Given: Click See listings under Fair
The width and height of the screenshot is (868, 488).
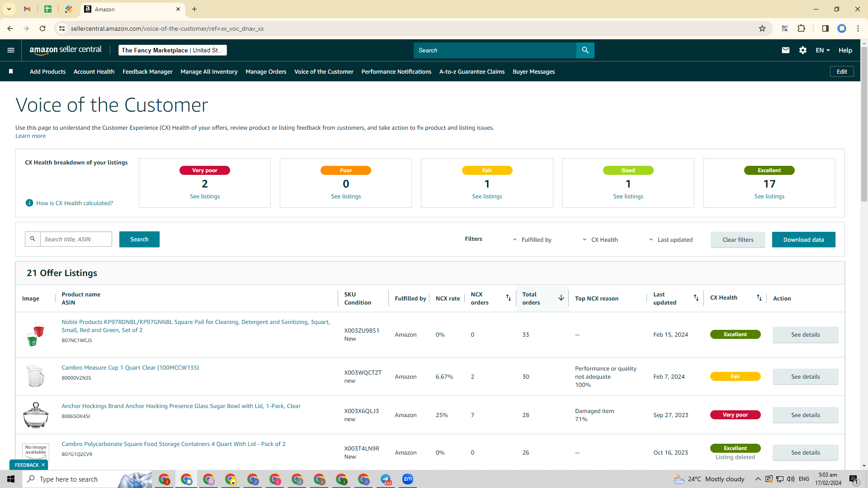Looking at the screenshot, I should point(487,196).
